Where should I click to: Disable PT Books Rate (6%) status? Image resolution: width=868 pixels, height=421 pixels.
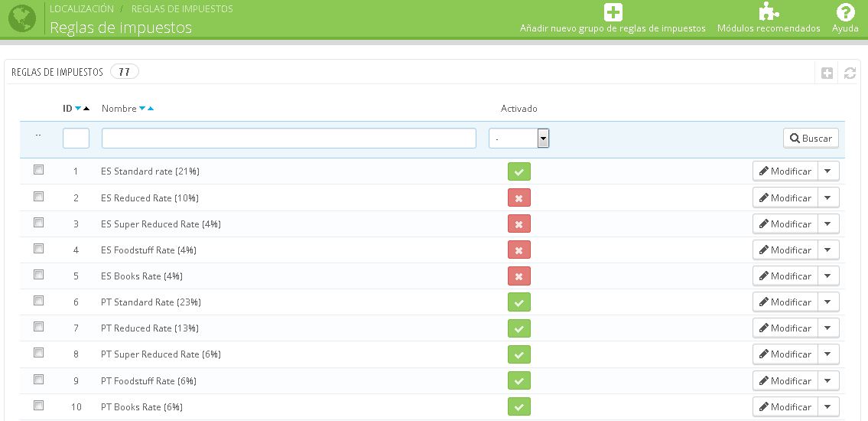(x=519, y=406)
